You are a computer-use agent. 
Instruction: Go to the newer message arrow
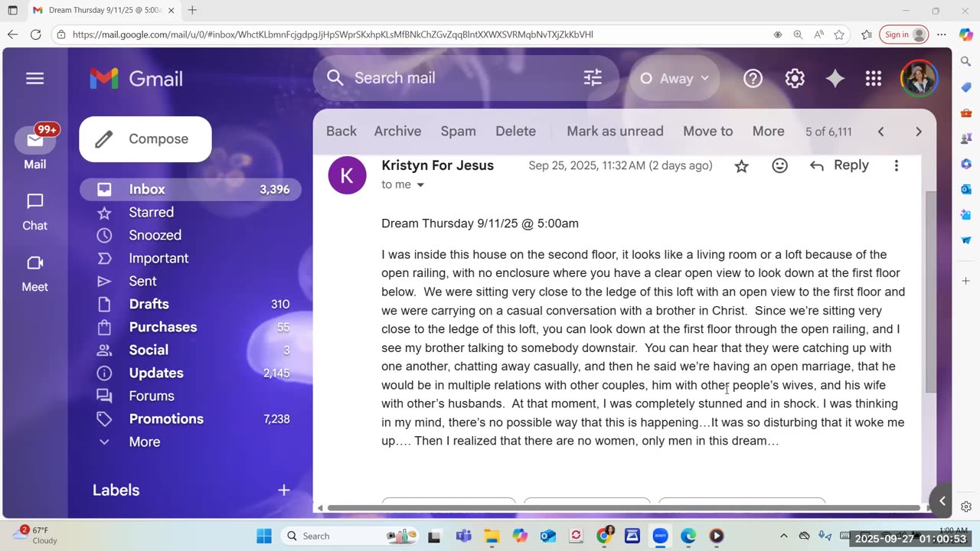[x=880, y=132]
